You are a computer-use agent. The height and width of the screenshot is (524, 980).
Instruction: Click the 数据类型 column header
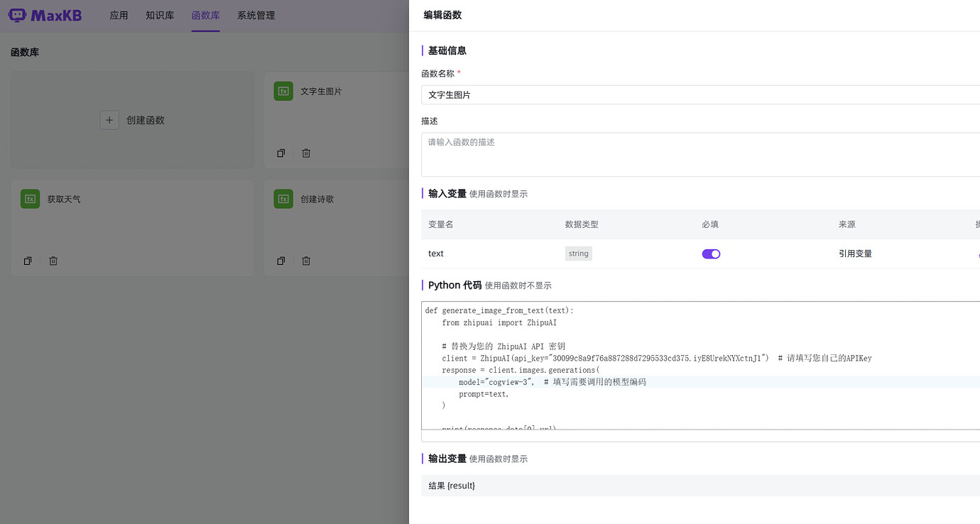[582, 224]
